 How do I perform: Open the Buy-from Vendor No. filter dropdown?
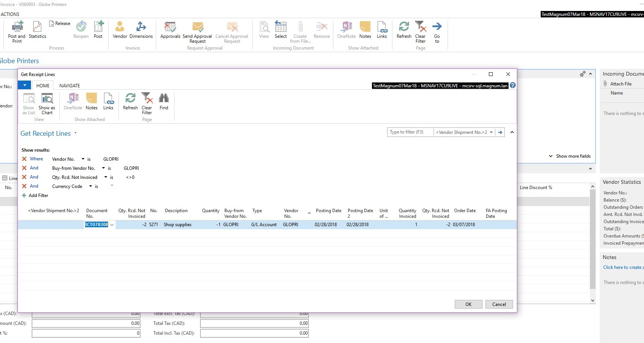tap(103, 168)
